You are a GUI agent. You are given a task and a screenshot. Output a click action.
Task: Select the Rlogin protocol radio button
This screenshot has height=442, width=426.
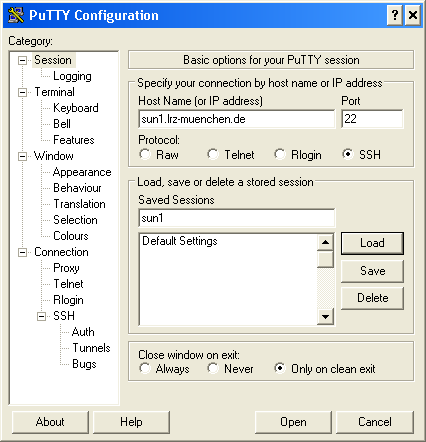coord(280,154)
